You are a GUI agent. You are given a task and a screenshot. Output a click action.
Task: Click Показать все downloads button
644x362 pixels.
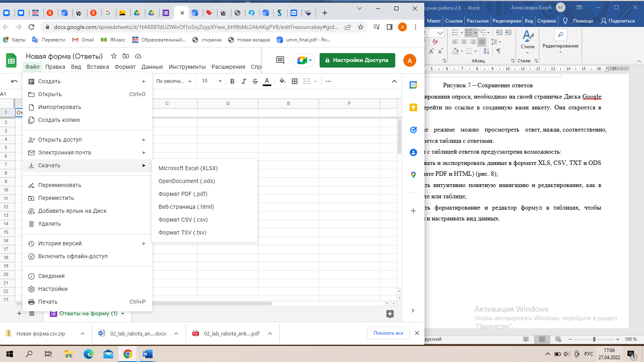[388, 333]
